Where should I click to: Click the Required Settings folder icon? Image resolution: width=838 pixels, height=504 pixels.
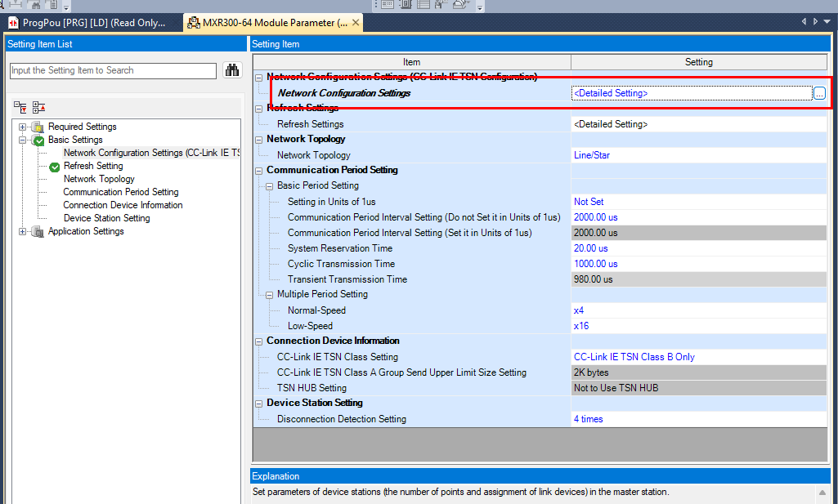click(38, 127)
